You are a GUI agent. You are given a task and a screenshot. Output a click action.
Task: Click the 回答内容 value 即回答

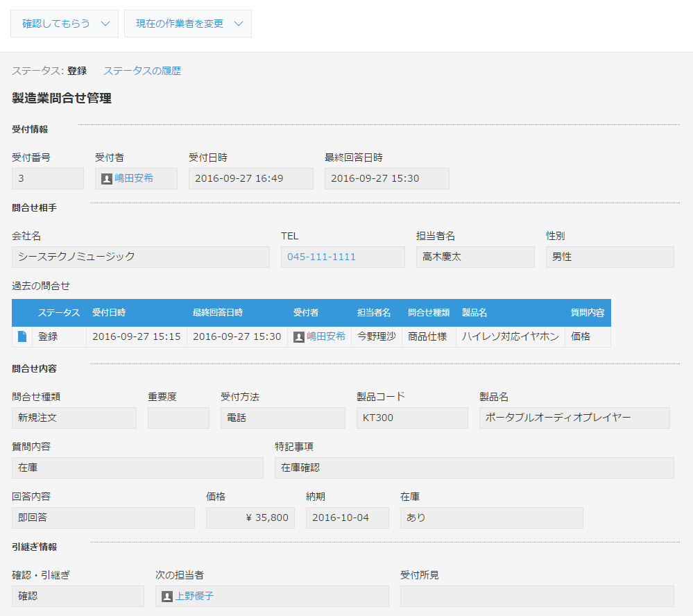(103, 517)
